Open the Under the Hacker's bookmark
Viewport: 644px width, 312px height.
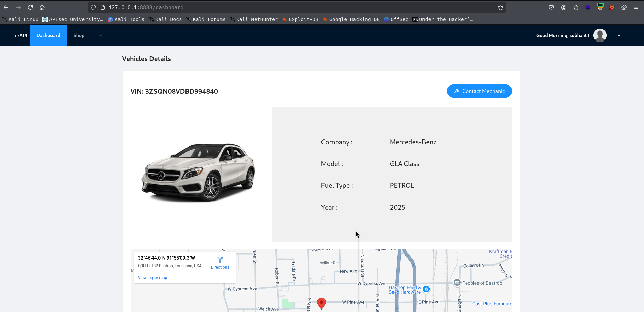[443, 19]
